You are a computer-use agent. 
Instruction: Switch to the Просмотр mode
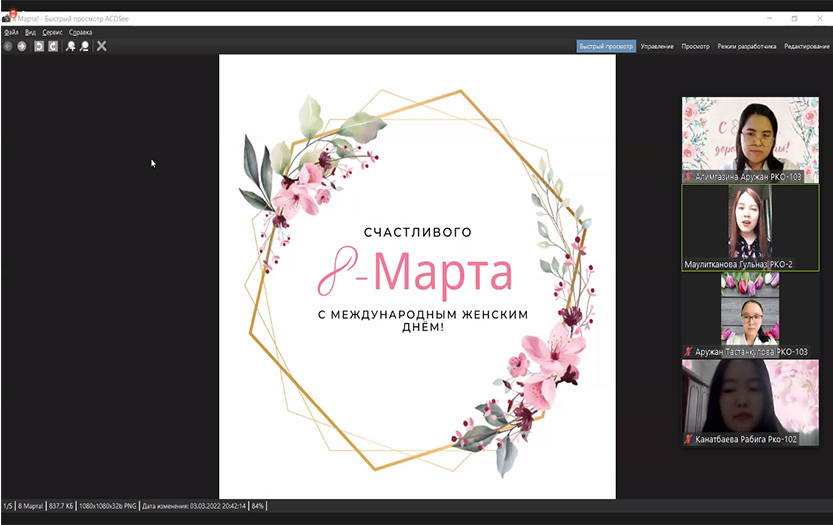coord(695,46)
